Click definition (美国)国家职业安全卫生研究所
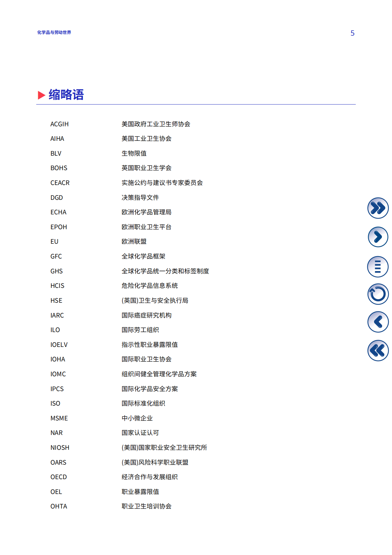This screenshot has width=392, height=555. (x=164, y=447)
